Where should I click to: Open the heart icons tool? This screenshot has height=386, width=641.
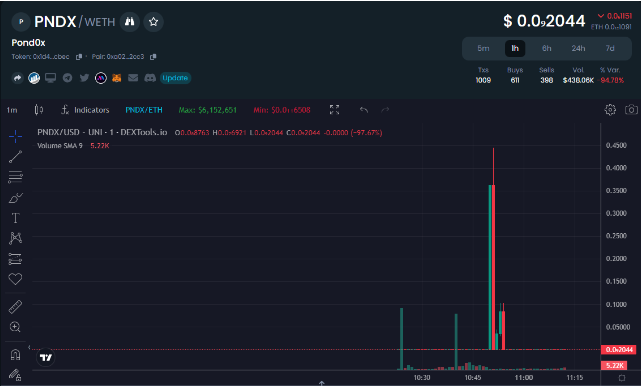(x=15, y=279)
